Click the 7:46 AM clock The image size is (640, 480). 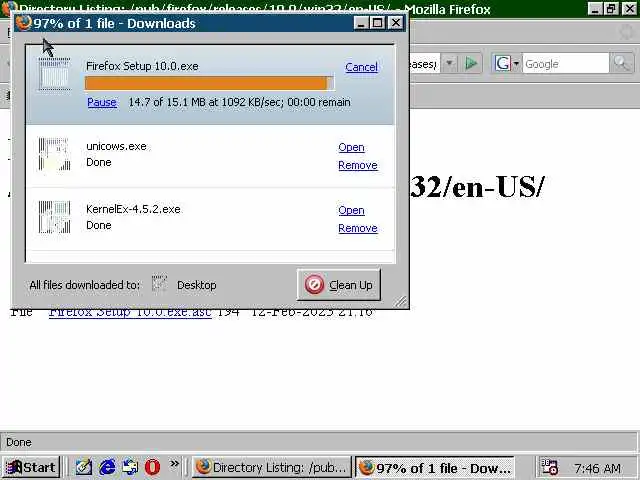point(597,468)
